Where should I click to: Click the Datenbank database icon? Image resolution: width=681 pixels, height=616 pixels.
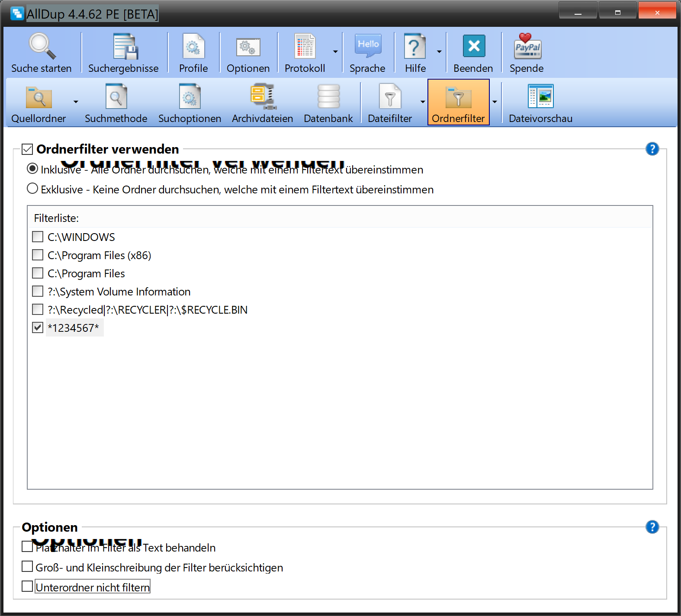click(328, 103)
